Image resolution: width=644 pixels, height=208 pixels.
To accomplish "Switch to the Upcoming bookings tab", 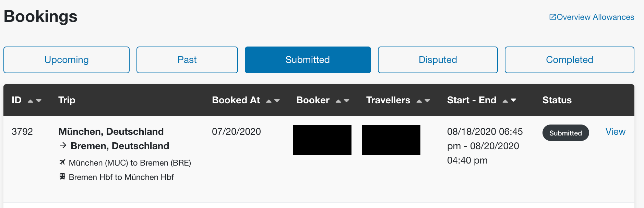I will click(67, 60).
